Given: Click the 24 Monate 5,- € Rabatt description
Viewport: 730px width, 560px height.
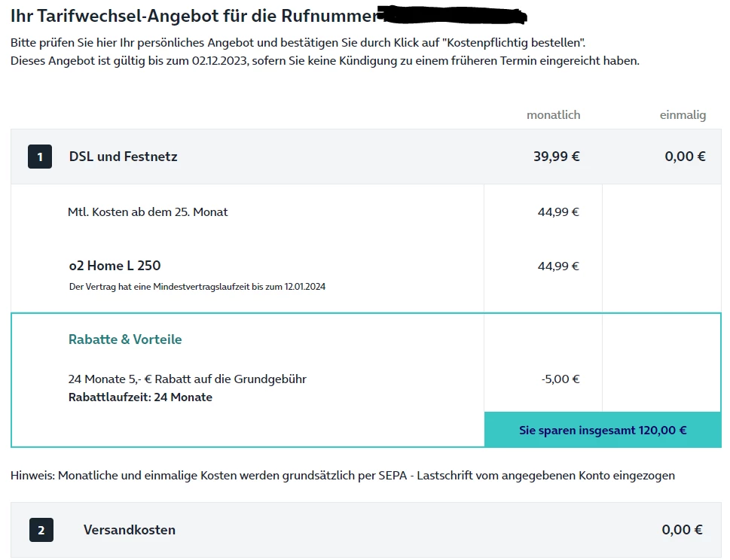Looking at the screenshot, I should click(187, 379).
